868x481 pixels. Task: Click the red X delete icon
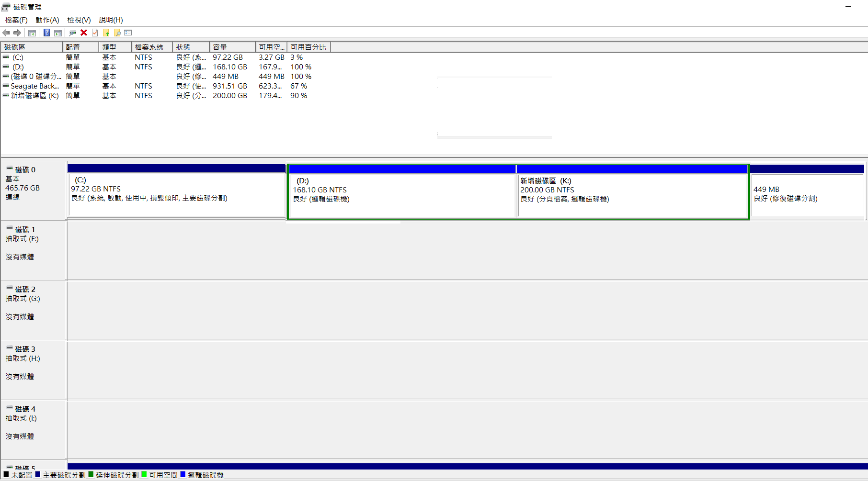pos(84,33)
